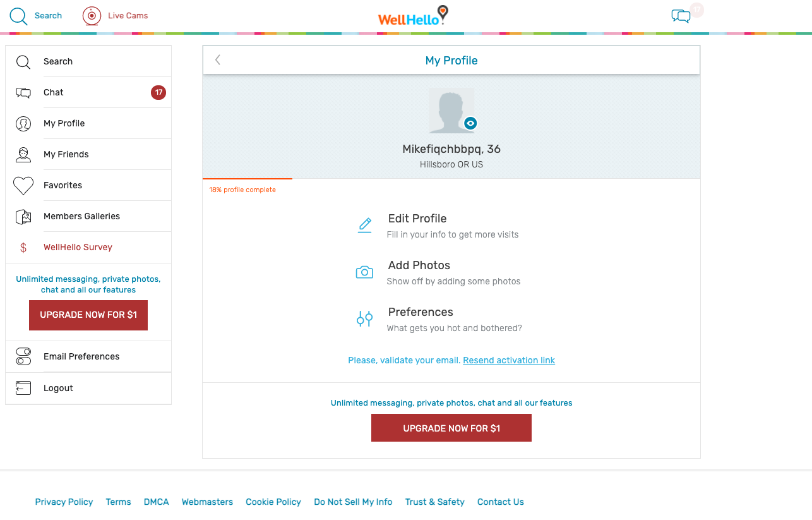
Task: Click 'Please, validate your email.' text
Action: pos(404,360)
